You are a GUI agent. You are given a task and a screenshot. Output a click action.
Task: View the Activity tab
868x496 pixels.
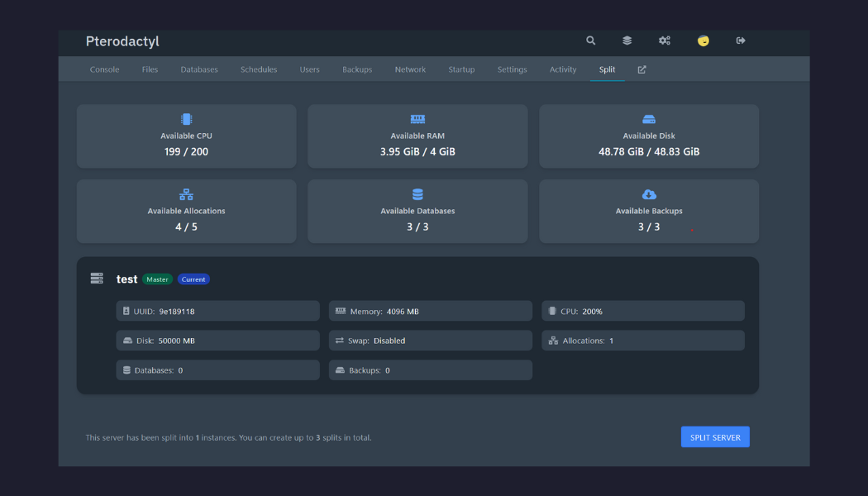point(563,69)
